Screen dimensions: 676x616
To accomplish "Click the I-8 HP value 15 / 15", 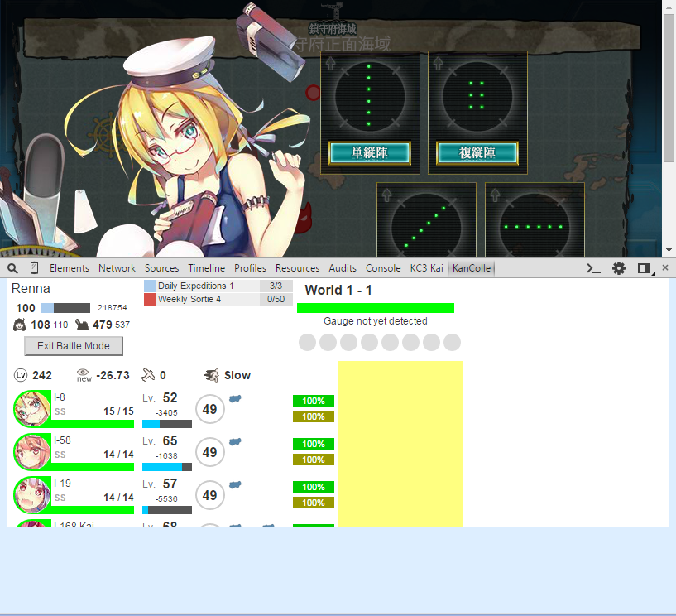I will pos(118,411).
